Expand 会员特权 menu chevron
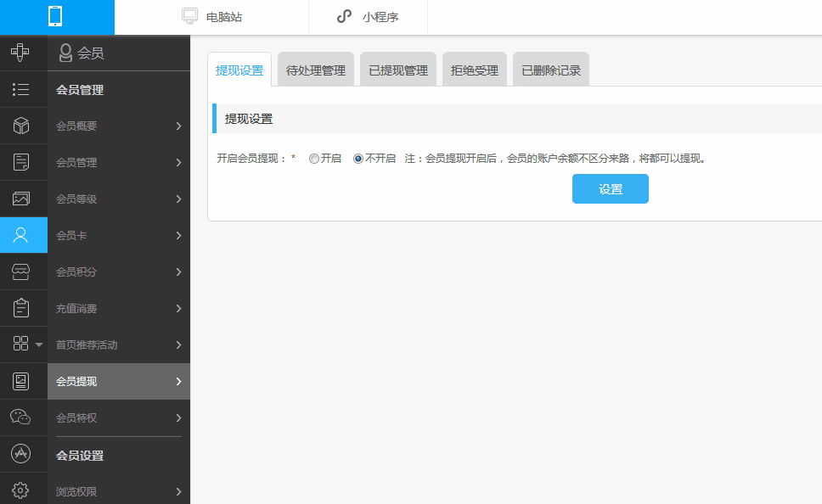Viewport: 822px width, 504px height. 179,418
